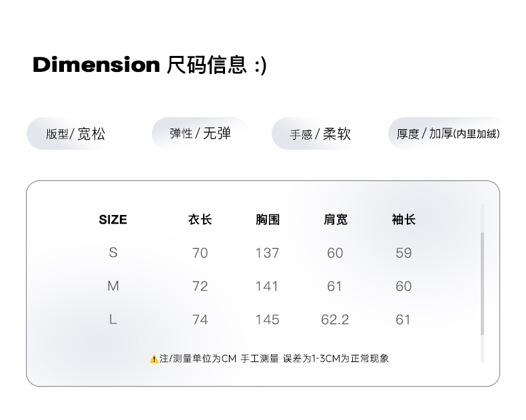Screen dimensions: 526x420
Task: Click the 145 chest value for L
Action: point(267,319)
